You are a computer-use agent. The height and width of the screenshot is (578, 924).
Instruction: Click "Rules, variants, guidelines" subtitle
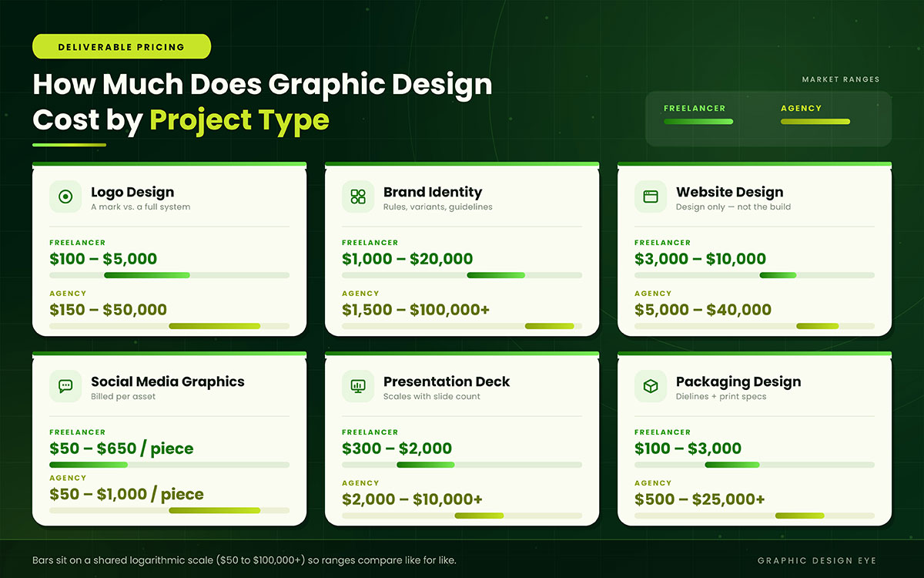(438, 207)
